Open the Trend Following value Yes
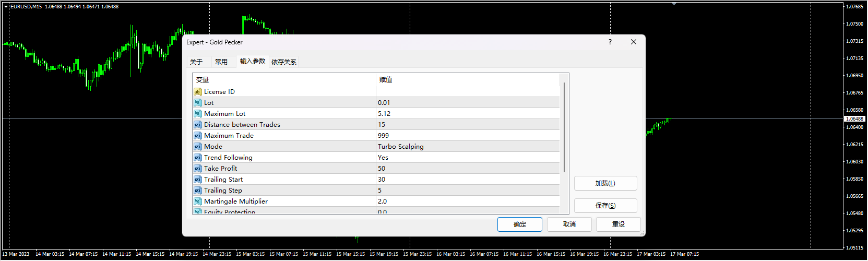This screenshot has height=261, width=868. tap(468, 158)
